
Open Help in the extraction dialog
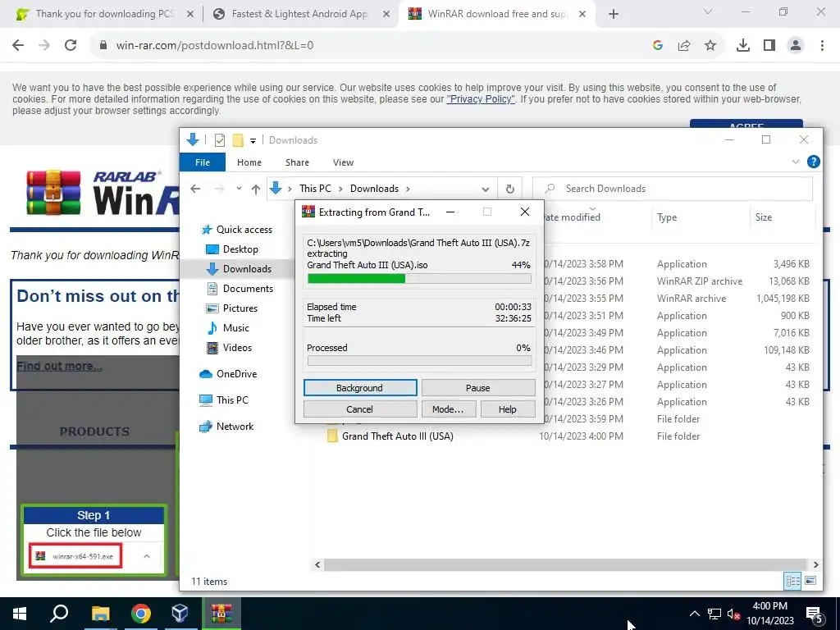(507, 409)
